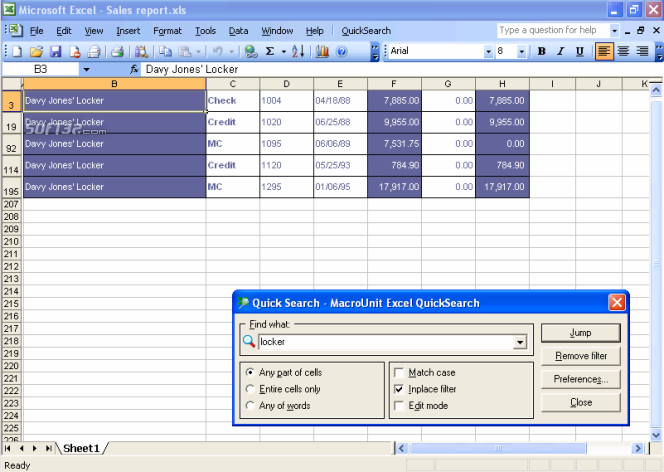Switch to the Sheet1 tab
The width and height of the screenshot is (664, 472).
81,448
